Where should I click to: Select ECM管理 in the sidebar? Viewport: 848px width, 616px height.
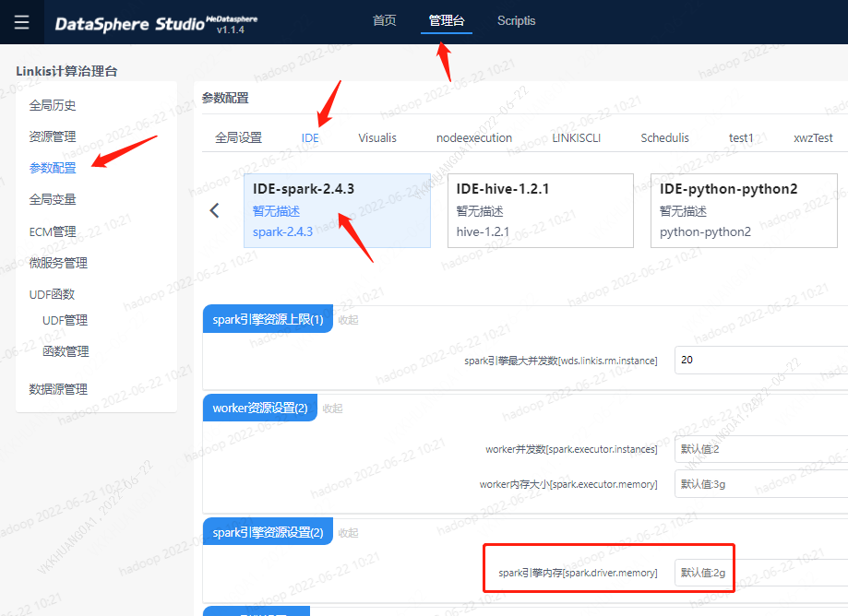point(53,231)
